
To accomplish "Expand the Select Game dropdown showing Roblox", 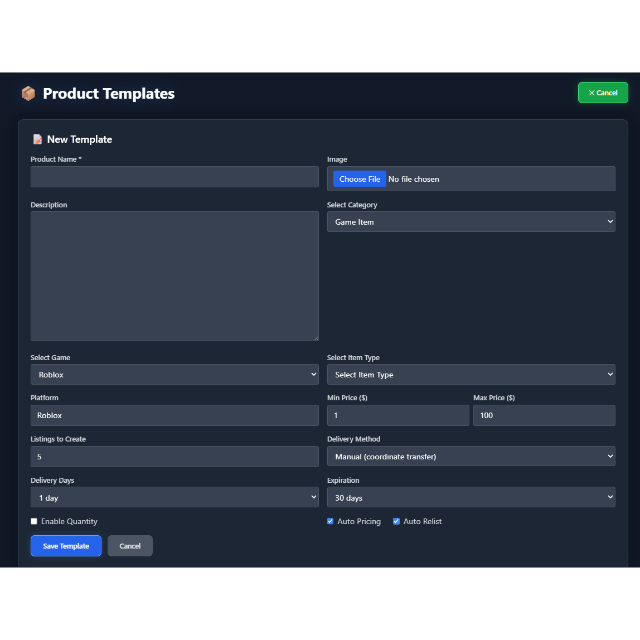I will 174,374.
